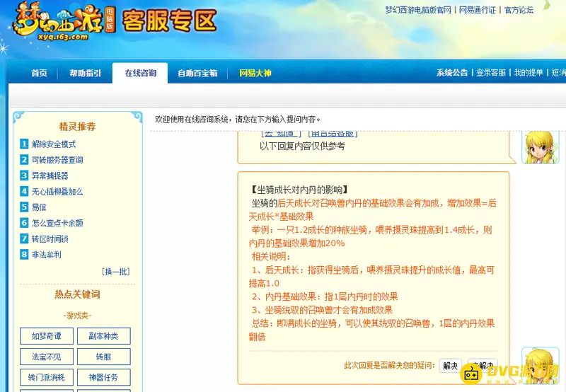Open 怎么查点卡余额 recommendation
The width and height of the screenshot is (566, 392).
[x=57, y=223]
